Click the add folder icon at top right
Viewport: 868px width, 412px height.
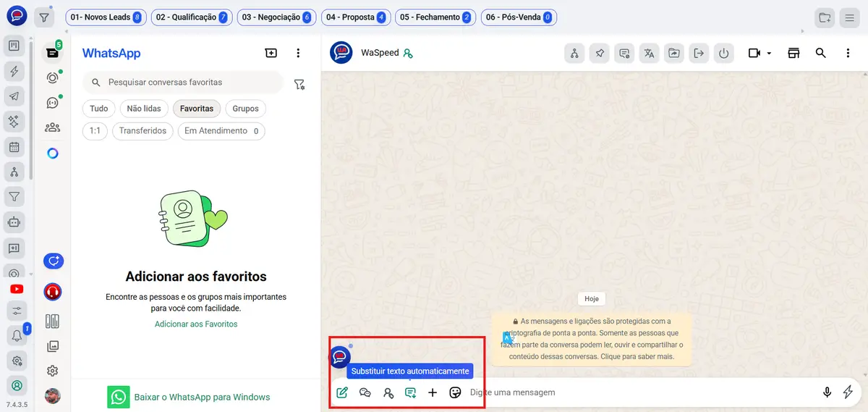coord(825,17)
